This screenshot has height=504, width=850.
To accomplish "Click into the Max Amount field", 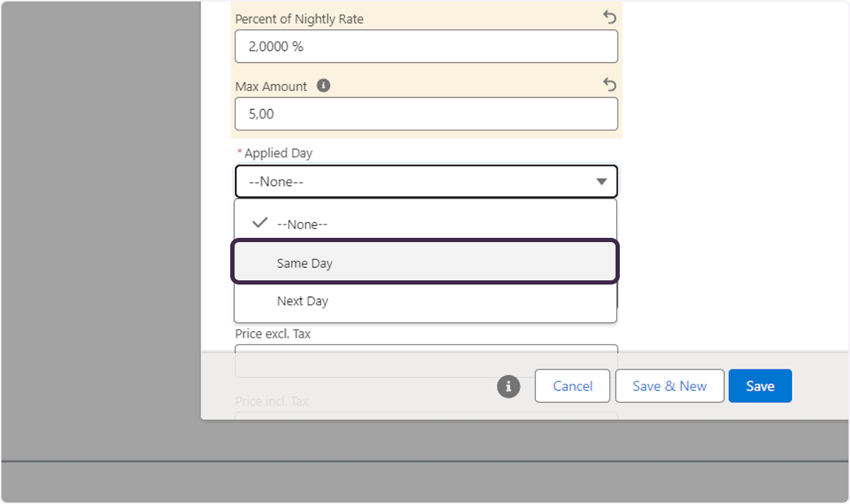I will coord(425,114).
